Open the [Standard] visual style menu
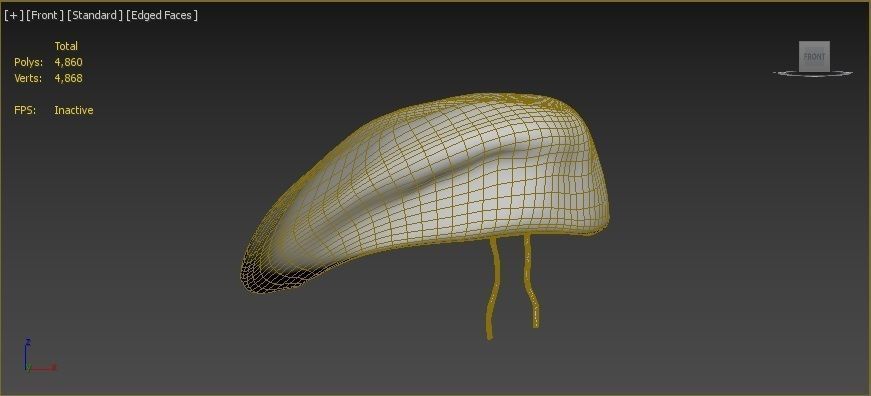The height and width of the screenshot is (396, 871). [x=95, y=16]
